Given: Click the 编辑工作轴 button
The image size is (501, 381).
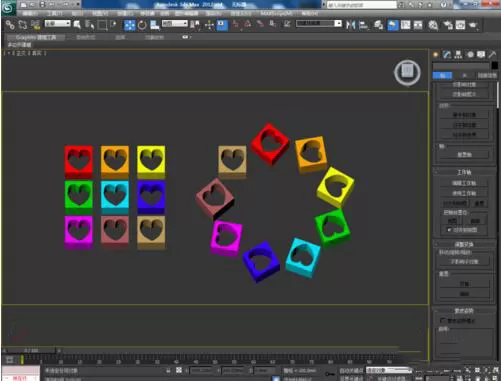Looking at the screenshot, I should [464, 183].
